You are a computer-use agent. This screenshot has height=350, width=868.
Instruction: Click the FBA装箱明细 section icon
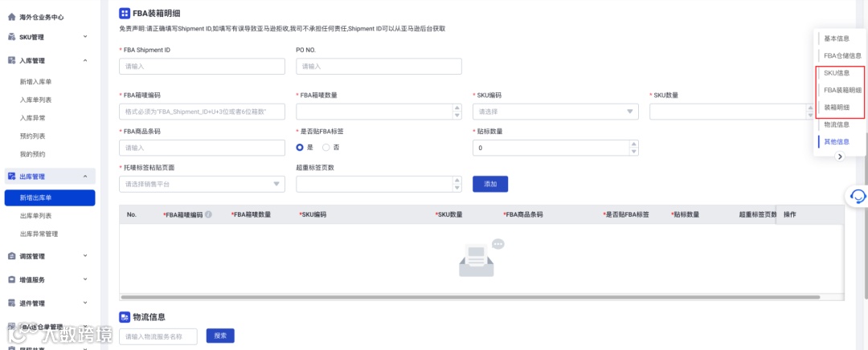(125, 13)
